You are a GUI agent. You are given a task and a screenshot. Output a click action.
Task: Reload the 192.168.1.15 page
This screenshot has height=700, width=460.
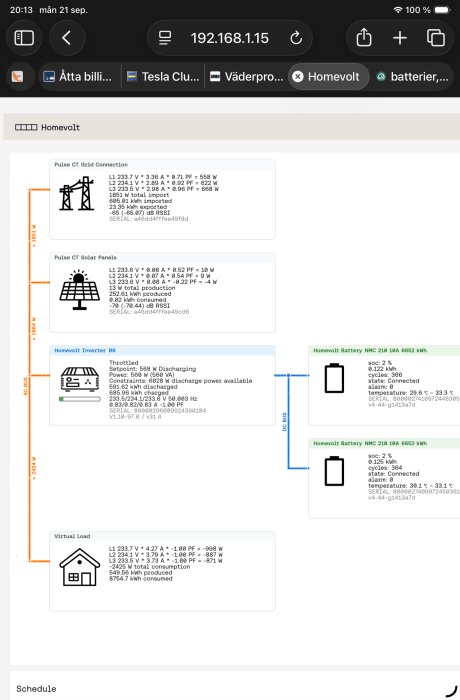click(296, 38)
